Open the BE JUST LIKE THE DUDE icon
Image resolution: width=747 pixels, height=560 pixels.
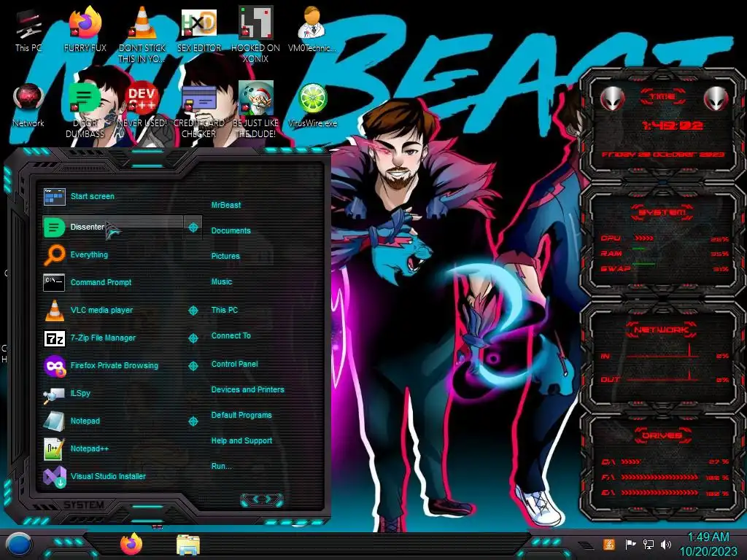click(x=255, y=109)
